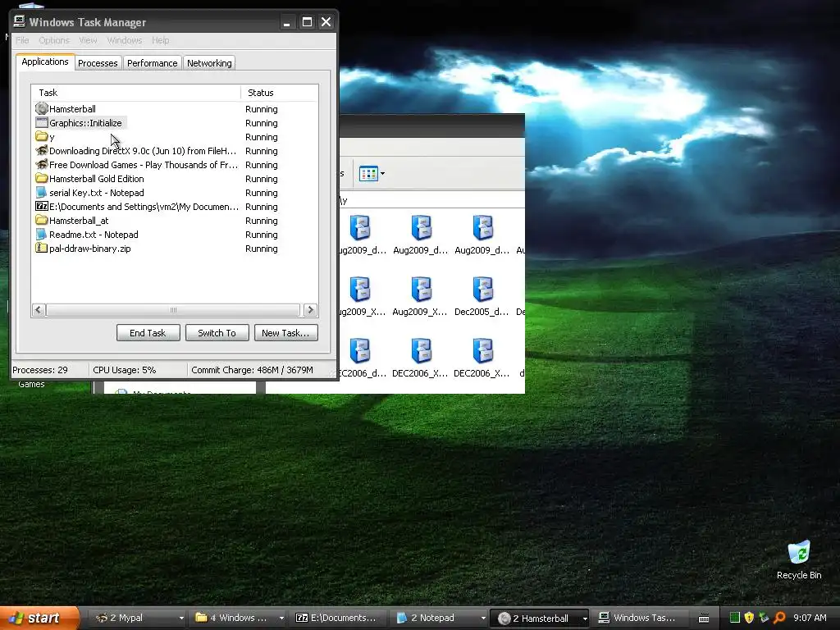
Task: Click the keyboard icon beside the tray
Action: coord(704,619)
